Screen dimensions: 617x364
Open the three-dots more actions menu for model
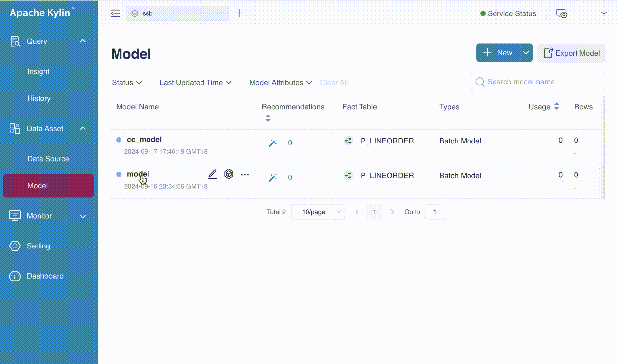click(x=245, y=175)
